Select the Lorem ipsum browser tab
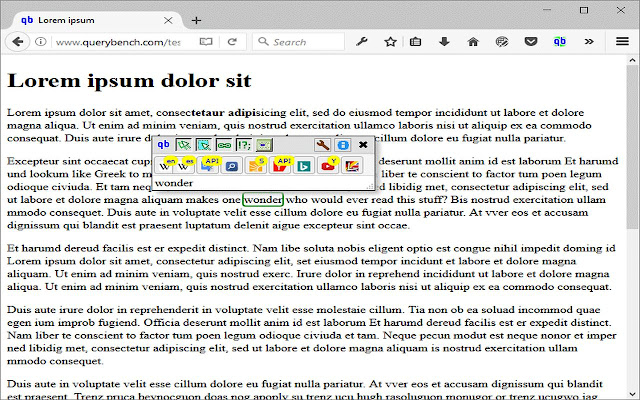 [90, 19]
